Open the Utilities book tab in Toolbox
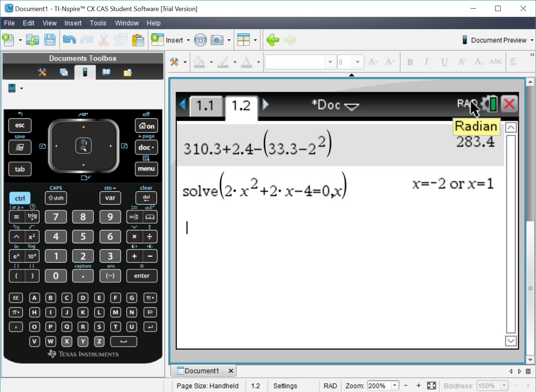 tap(106, 72)
